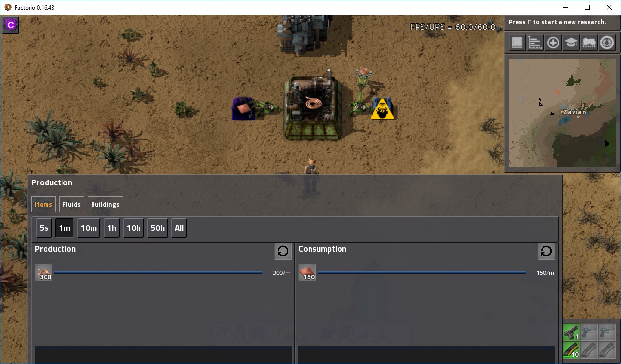Minimize the Factorio window
The height and width of the screenshot is (364, 621).
(565, 7)
